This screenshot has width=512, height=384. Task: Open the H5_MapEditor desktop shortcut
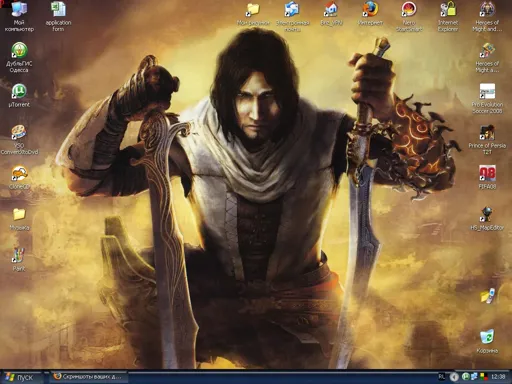487,218
